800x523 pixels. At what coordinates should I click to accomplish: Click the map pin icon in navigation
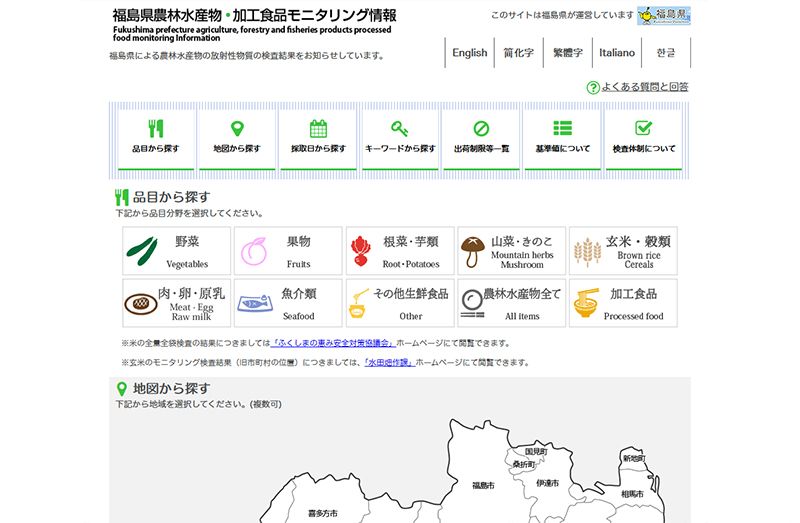click(x=237, y=129)
